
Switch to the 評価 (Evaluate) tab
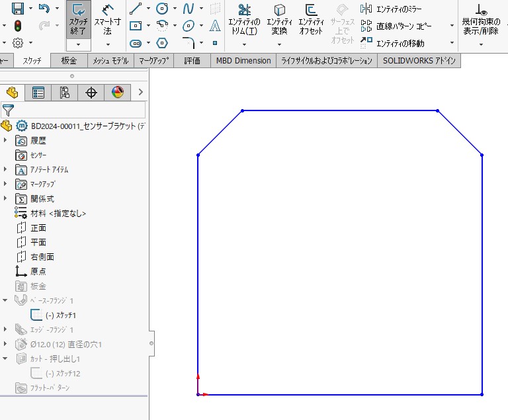coord(192,61)
